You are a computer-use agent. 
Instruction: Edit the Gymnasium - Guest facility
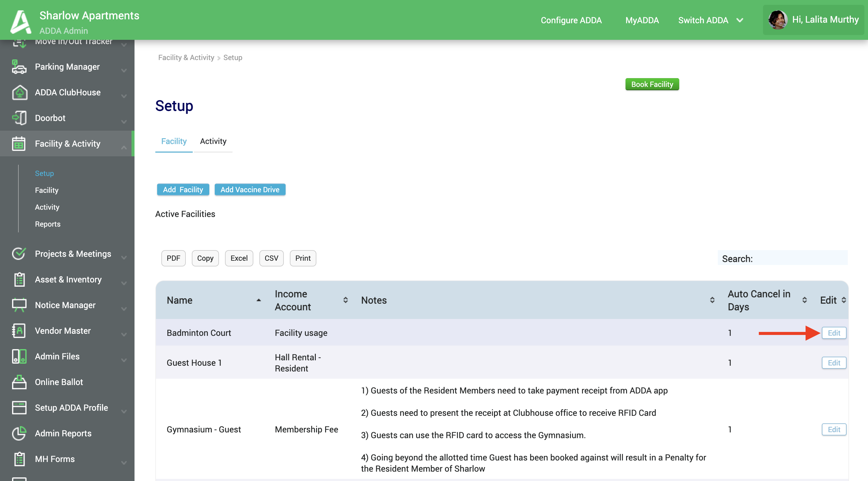coord(834,429)
